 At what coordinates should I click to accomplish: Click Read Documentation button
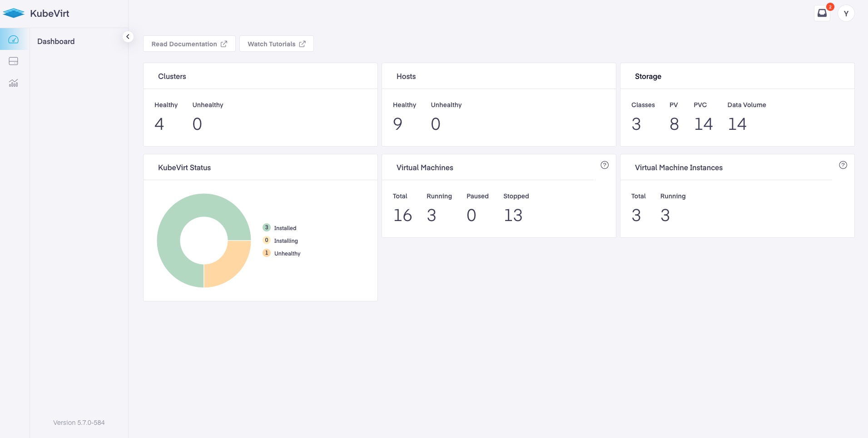click(x=189, y=44)
